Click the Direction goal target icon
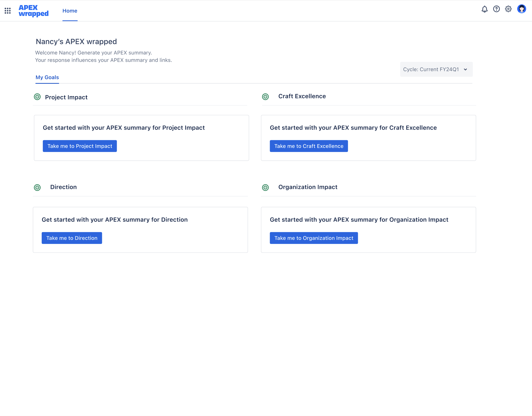The width and height of the screenshot is (532, 416). (37, 188)
